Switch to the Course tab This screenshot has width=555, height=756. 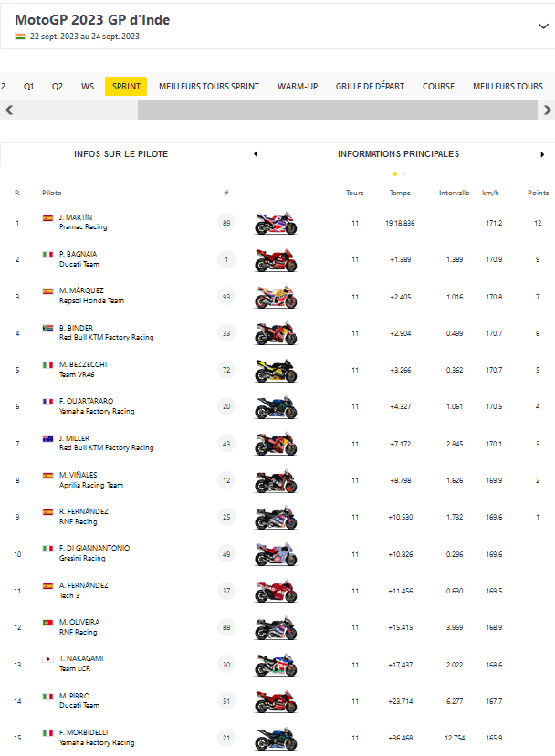coord(438,87)
